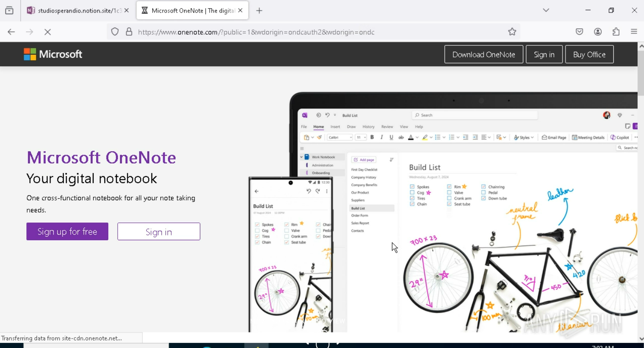Show site information via the padlock icon

tap(129, 32)
